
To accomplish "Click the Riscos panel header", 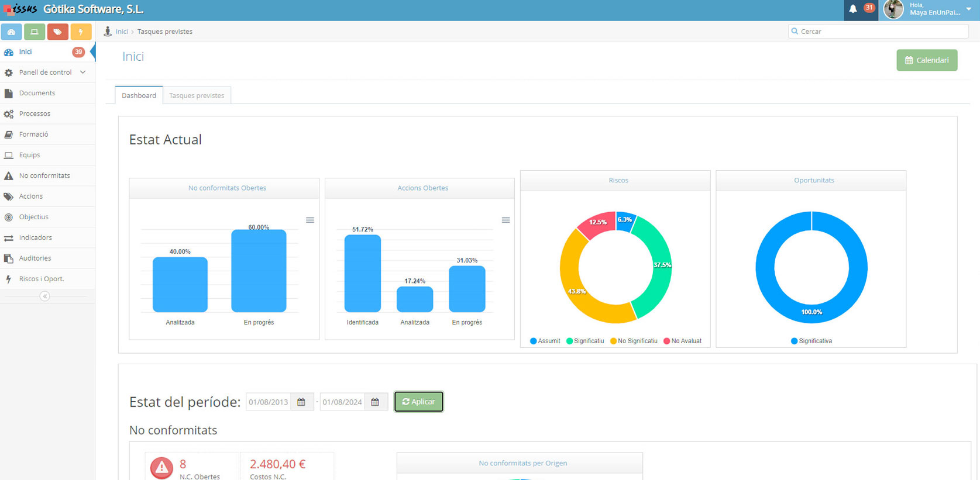I will [615, 181].
